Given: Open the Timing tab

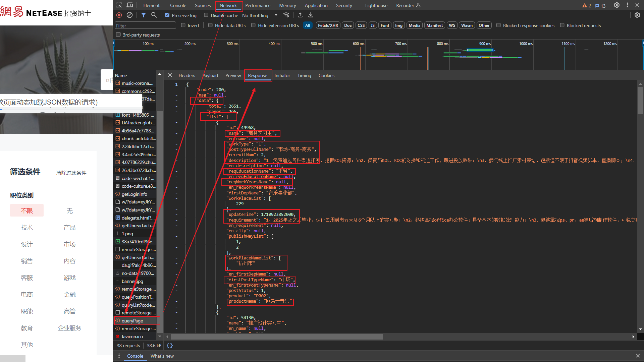Looking at the screenshot, I should [x=304, y=75].
